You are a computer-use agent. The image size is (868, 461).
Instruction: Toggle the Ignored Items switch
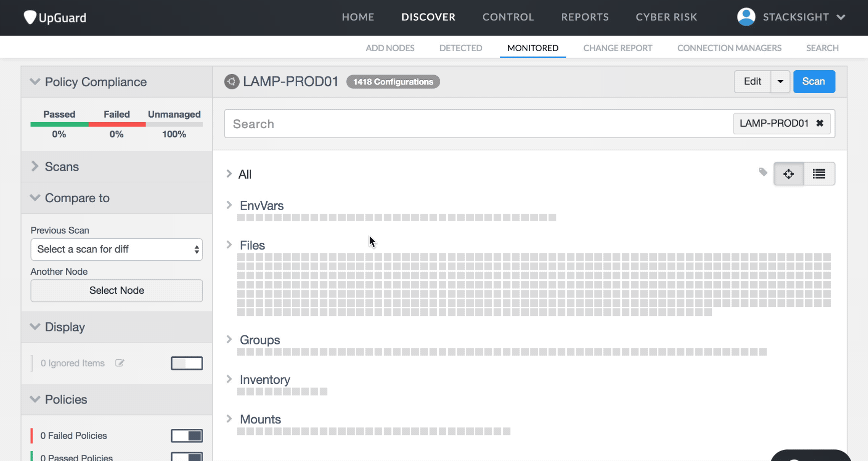[187, 363]
